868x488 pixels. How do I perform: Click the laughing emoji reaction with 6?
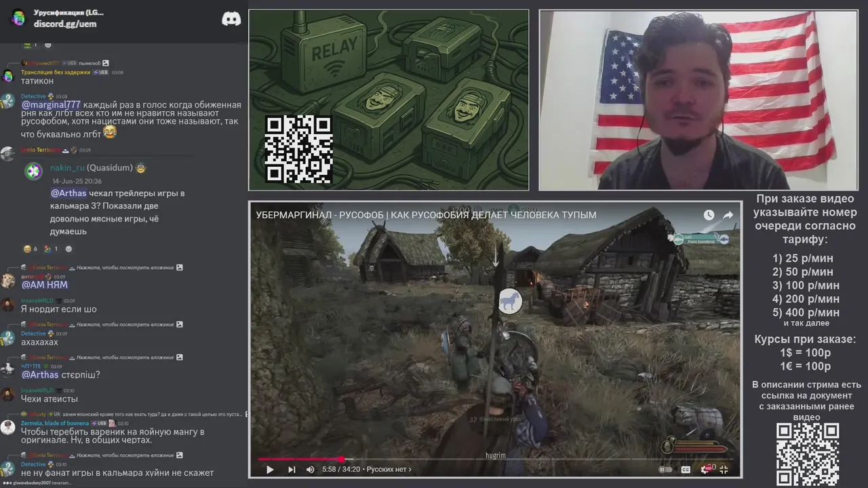(31, 249)
